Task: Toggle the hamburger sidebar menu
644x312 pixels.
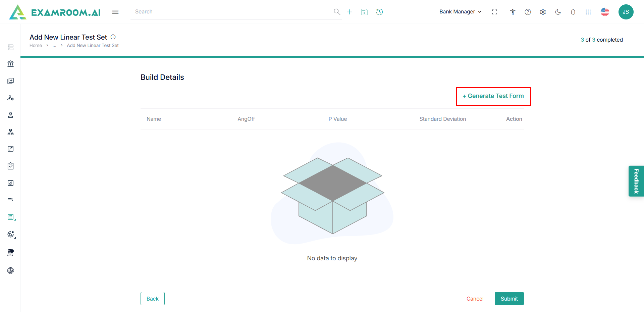Action: (x=115, y=12)
